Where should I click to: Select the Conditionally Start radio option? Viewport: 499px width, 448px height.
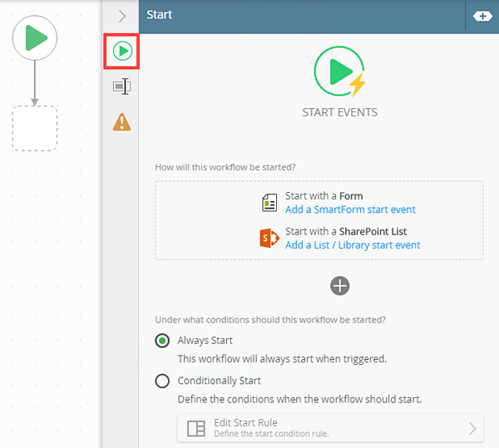163,381
